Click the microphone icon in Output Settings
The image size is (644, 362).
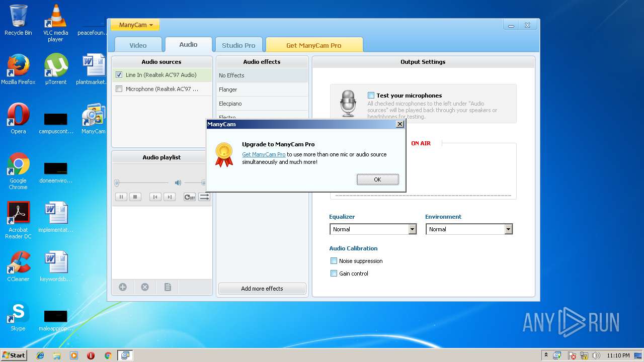[348, 103]
